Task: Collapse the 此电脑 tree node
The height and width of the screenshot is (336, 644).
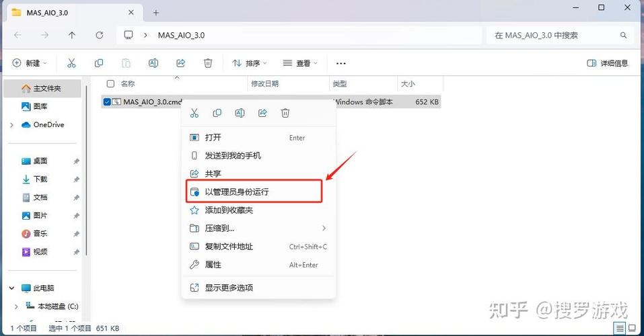Action: [x=11, y=288]
